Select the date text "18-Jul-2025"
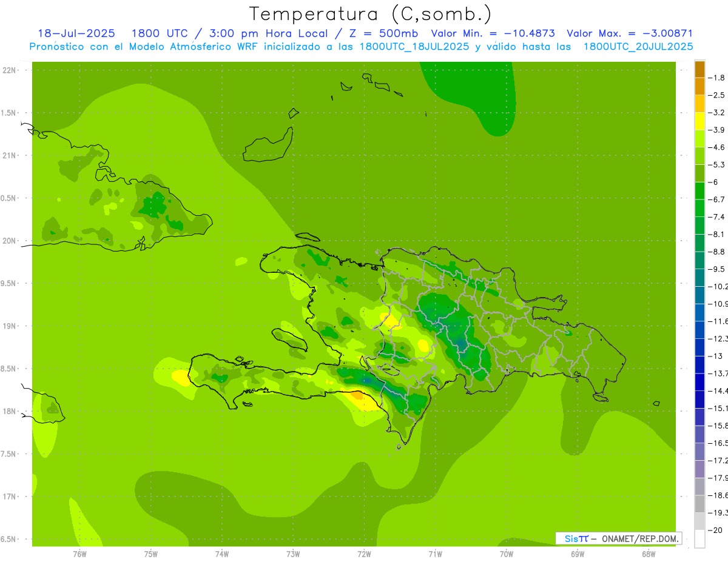728x562 pixels. click(76, 33)
